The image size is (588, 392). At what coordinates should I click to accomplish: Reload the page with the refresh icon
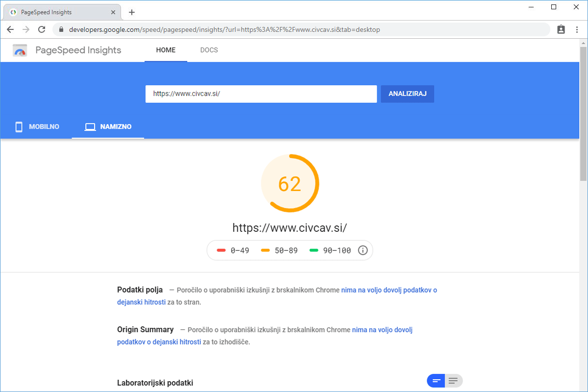point(42,29)
